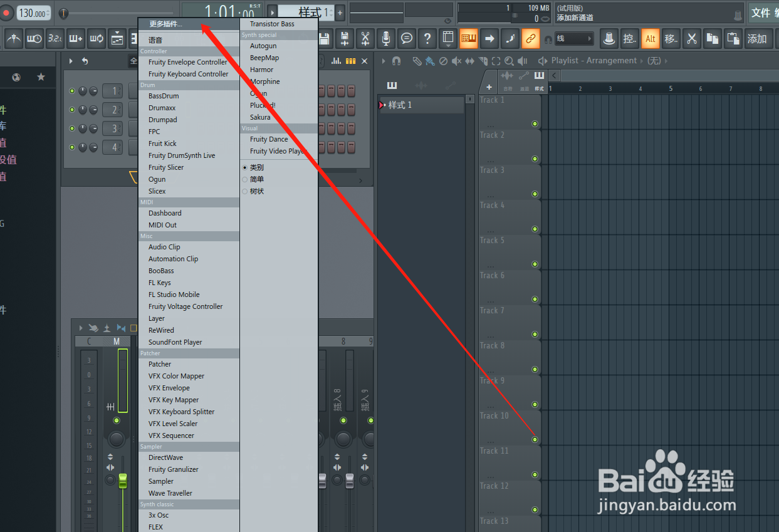Click the channel 1 volume knob
The image size is (779, 532).
click(93, 91)
